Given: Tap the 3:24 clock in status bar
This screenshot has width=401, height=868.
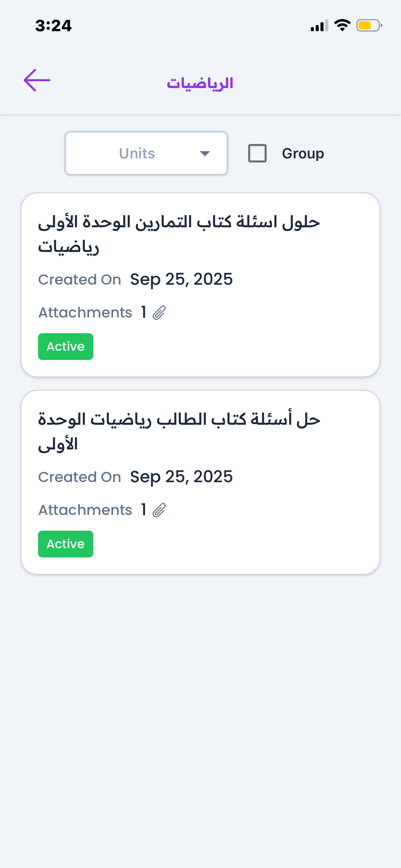Looking at the screenshot, I should 53,26.
